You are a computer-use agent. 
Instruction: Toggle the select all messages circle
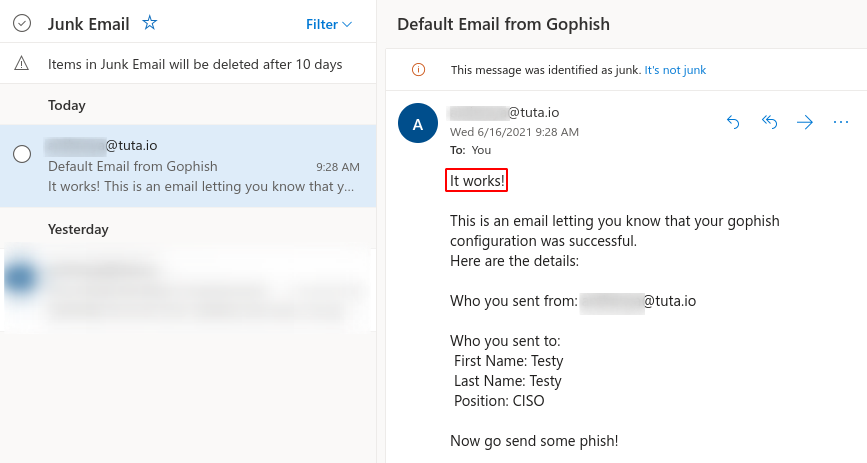pyautogui.click(x=22, y=24)
